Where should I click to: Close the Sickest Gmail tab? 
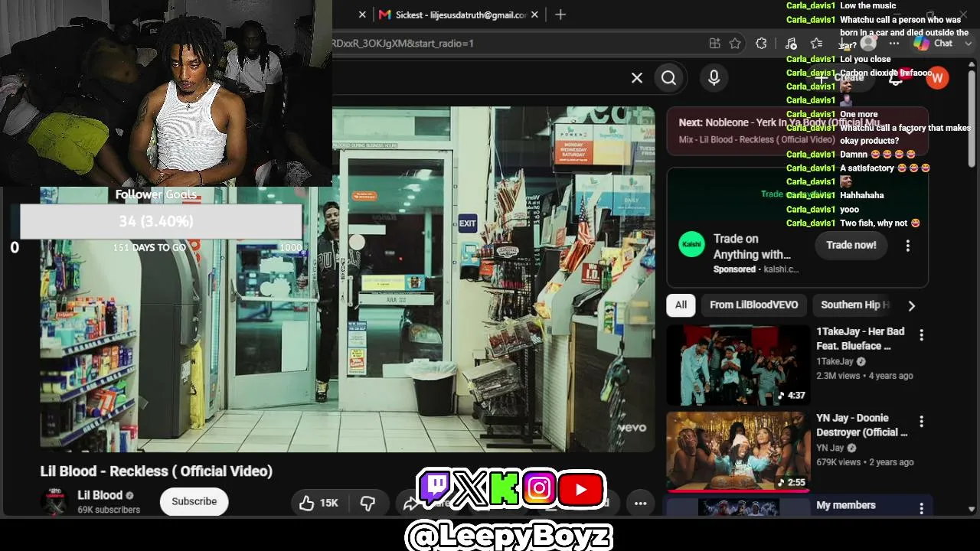[x=534, y=15]
